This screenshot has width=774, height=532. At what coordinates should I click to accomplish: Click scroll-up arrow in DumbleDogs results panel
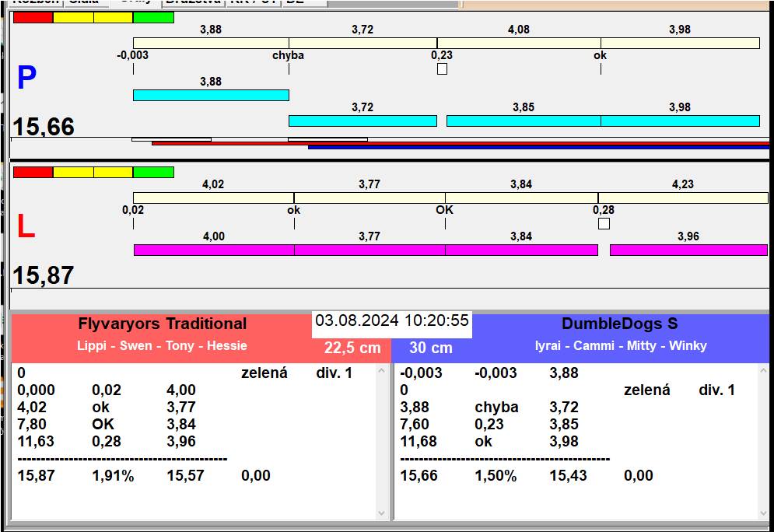(x=762, y=372)
